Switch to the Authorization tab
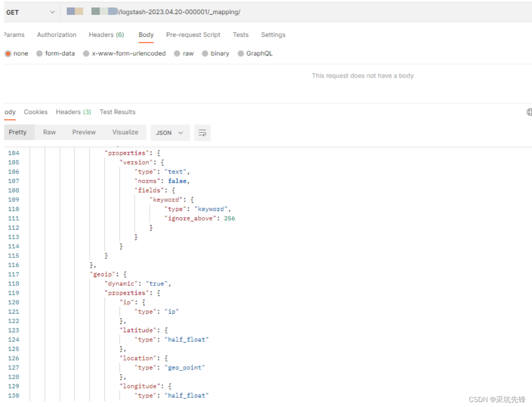The height and width of the screenshot is (407, 532). tap(57, 35)
